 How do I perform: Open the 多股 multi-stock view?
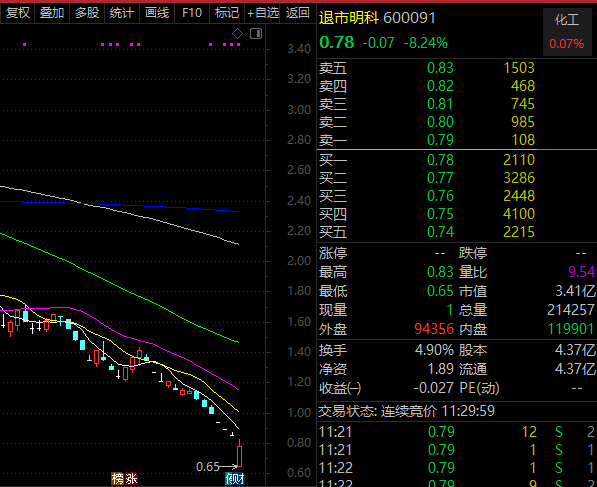click(x=87, y=13)
